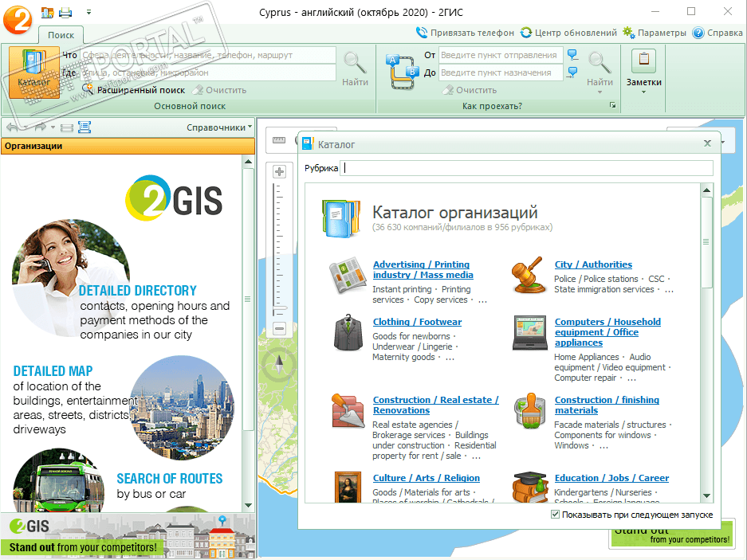Click the collapsed list view icon
Image resolution: width=747 pixels, height=560 pixels.
[x=67, y=127]
